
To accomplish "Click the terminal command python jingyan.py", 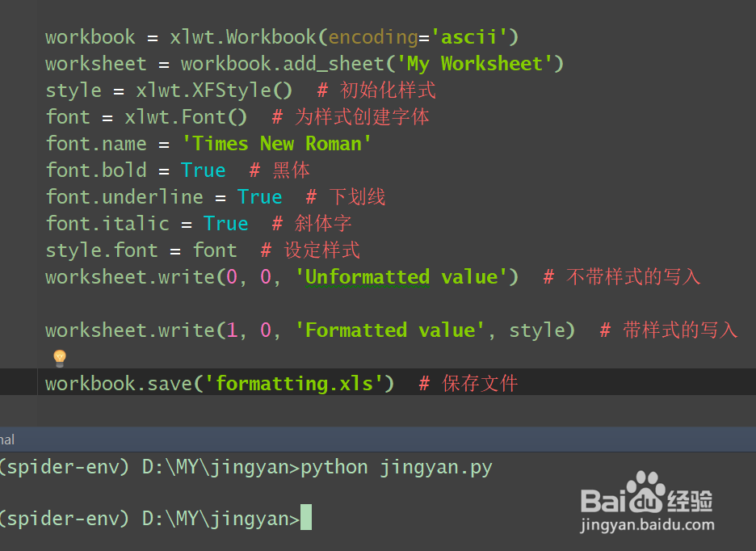I will pyautogui.click(x=397, y=468).
